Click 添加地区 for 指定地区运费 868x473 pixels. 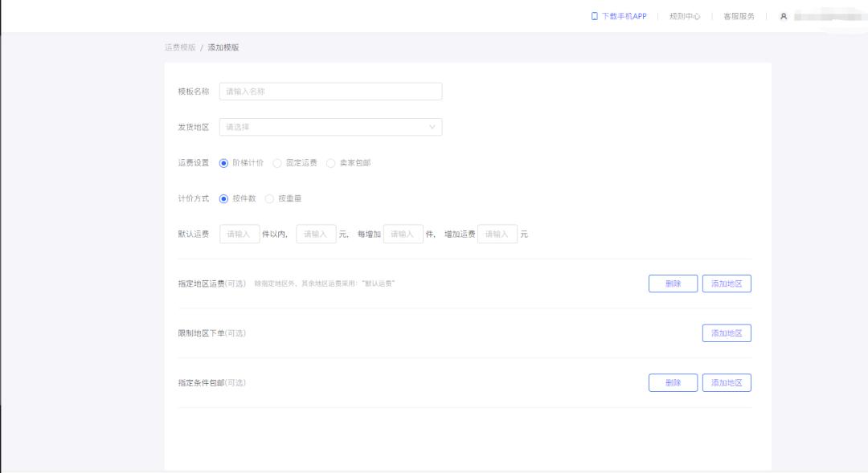tap(727, 283)
